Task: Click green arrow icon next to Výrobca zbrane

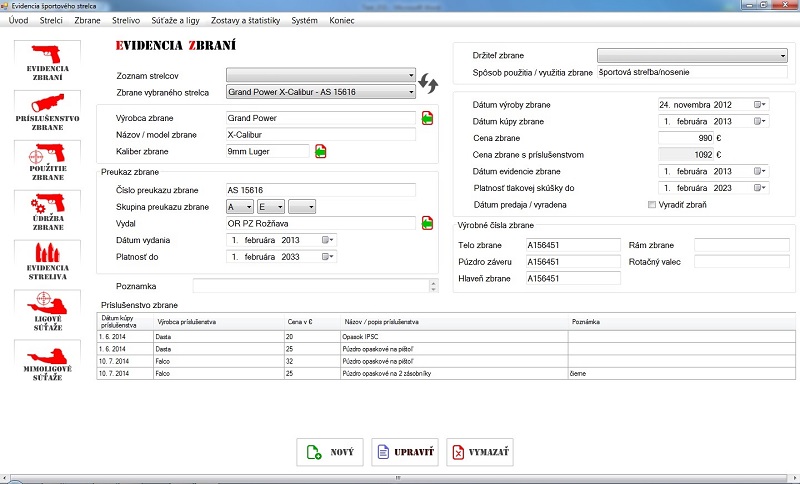Action: (x=427, y=118)
